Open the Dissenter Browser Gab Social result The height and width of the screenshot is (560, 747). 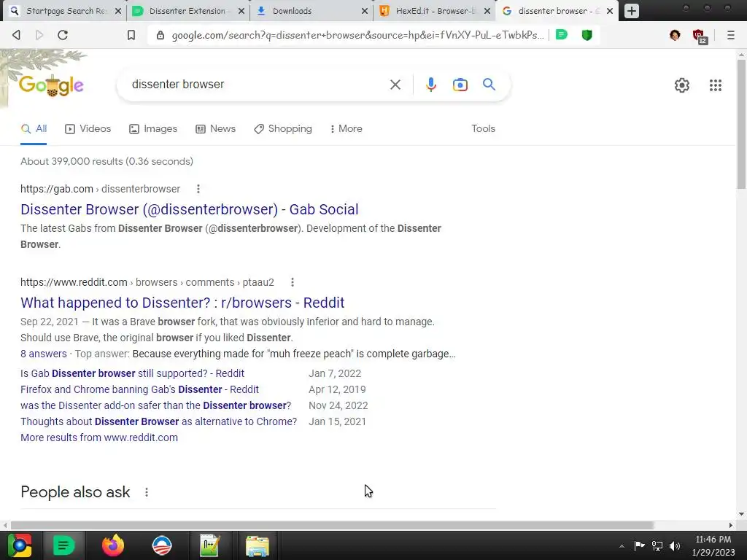click(x=189, y=209)
